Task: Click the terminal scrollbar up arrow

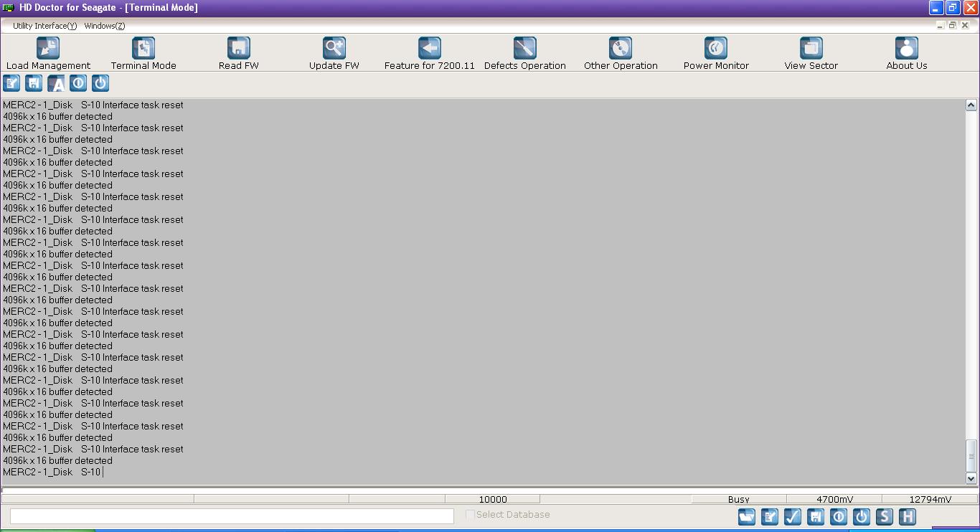Action: coord(971,105)
